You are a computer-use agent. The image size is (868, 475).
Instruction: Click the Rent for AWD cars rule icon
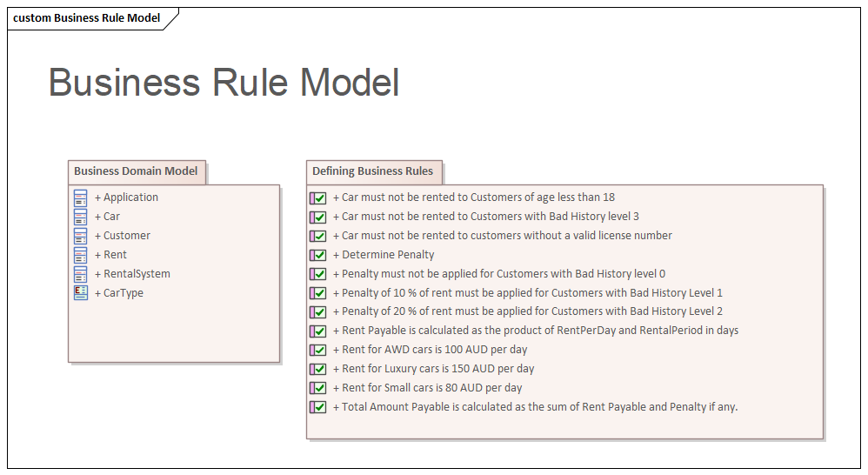tap(318, 350)
